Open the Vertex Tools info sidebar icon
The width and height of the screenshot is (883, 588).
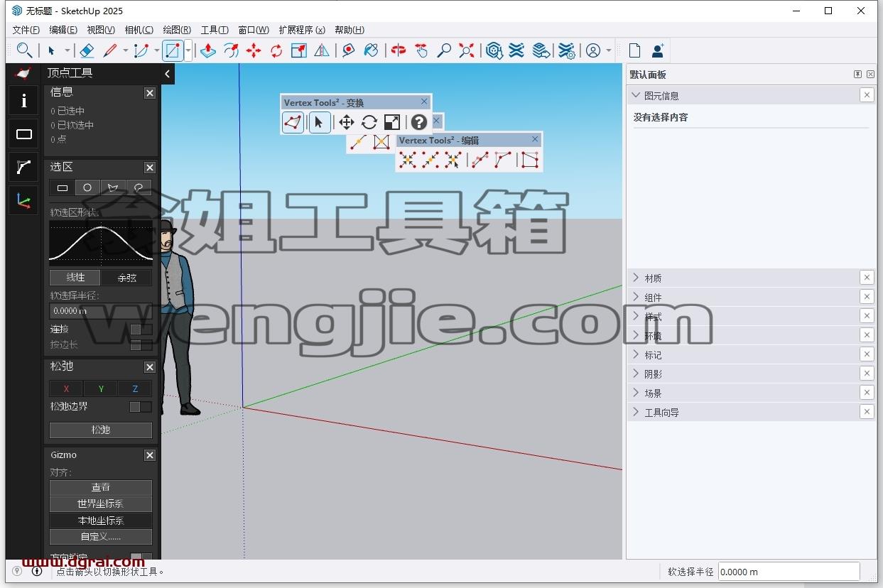(24, 100)
